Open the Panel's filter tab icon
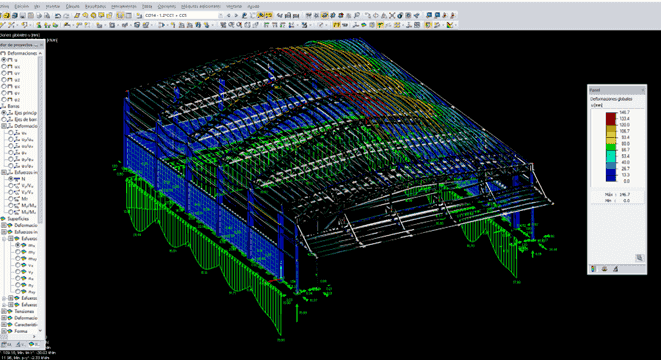 615,269
